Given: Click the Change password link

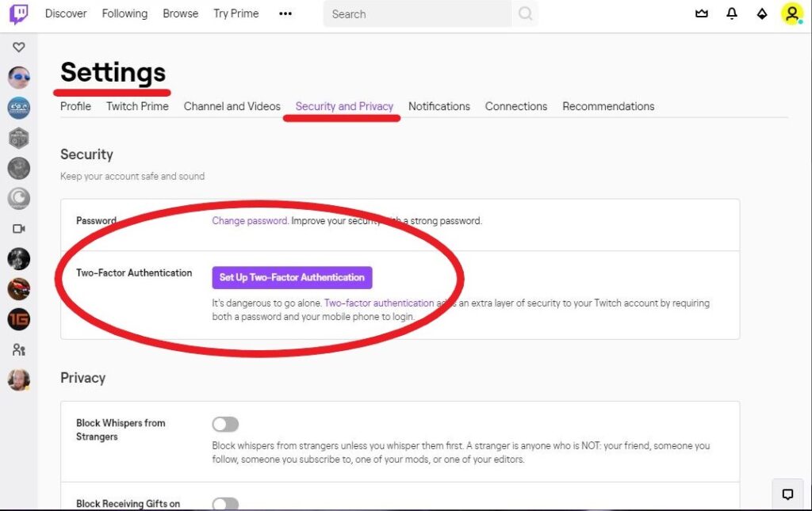Looking at the screenshot, I should (249, 221).
